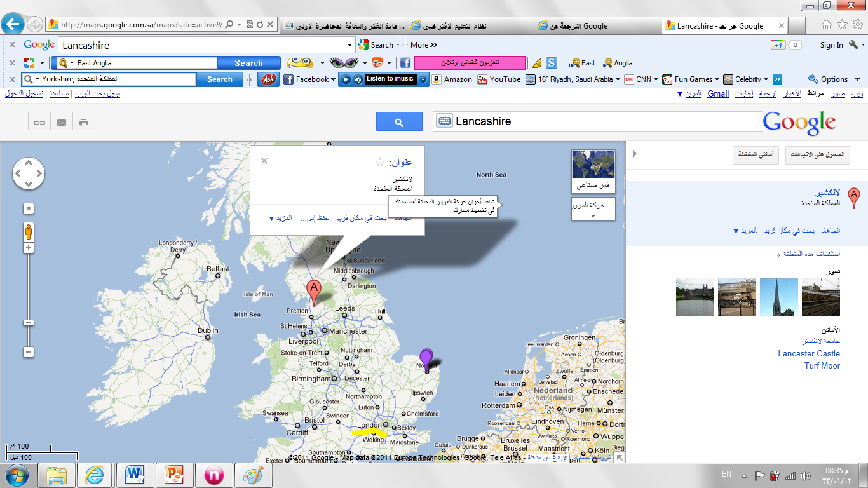Click the Turf Moor link
Screen dimensions: 868x488
[822, 365]
